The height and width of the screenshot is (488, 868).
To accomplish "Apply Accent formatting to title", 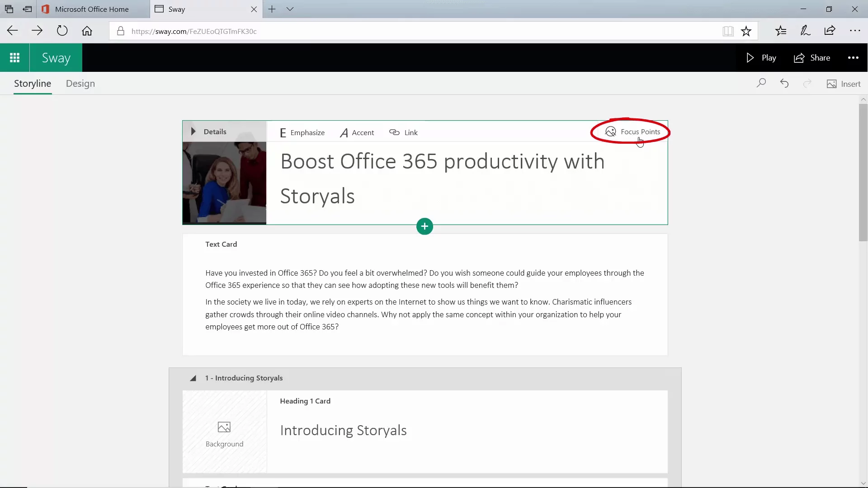I will (357, 132).
